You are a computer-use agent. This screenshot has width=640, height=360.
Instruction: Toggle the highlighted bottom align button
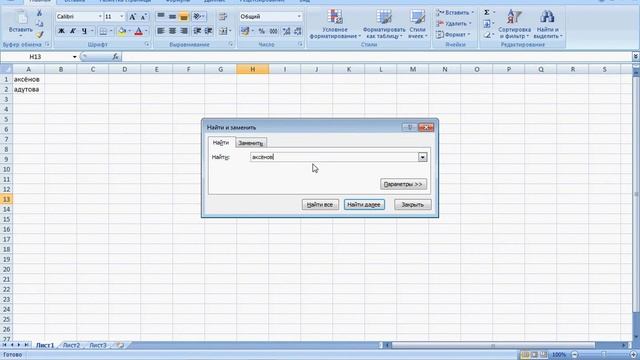[184, 17]
